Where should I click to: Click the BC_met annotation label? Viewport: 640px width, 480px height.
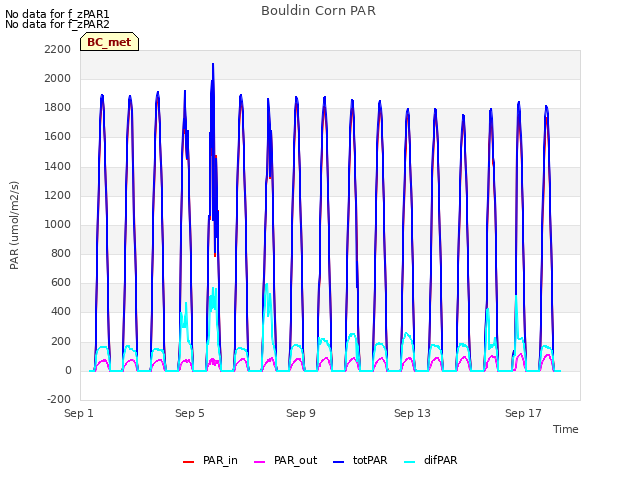(x=109, y=42)
